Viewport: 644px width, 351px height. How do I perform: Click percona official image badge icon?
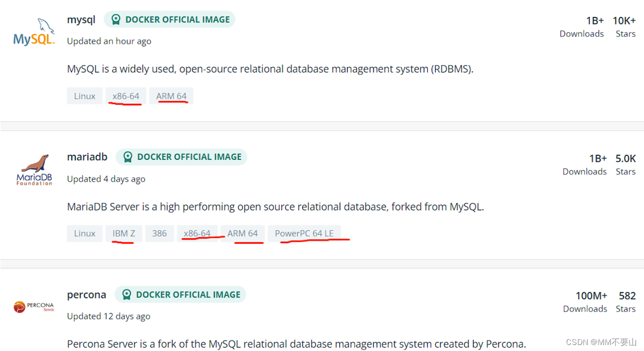127,295
